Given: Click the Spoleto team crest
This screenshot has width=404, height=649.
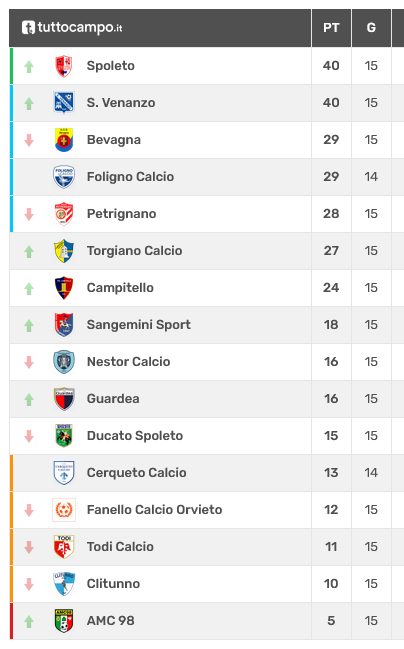Looking at the screenshot, I should 64,66.
